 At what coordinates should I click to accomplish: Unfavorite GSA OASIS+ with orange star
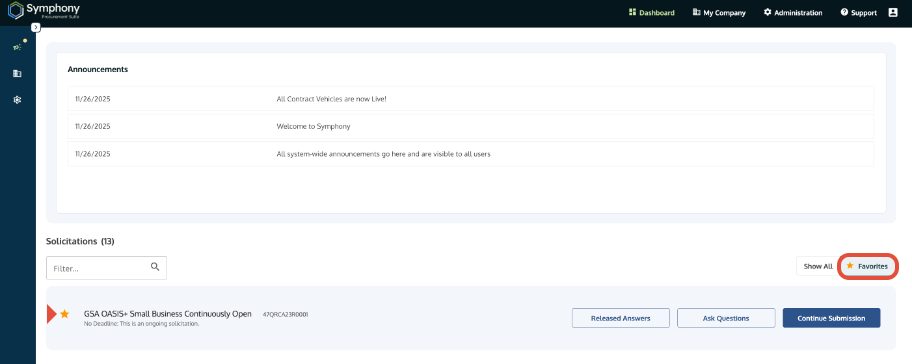(65, 314)
